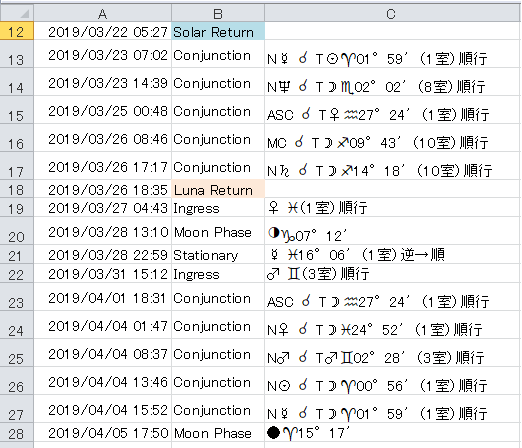Click ASC cell in row 15

click(x=393, y=110)
